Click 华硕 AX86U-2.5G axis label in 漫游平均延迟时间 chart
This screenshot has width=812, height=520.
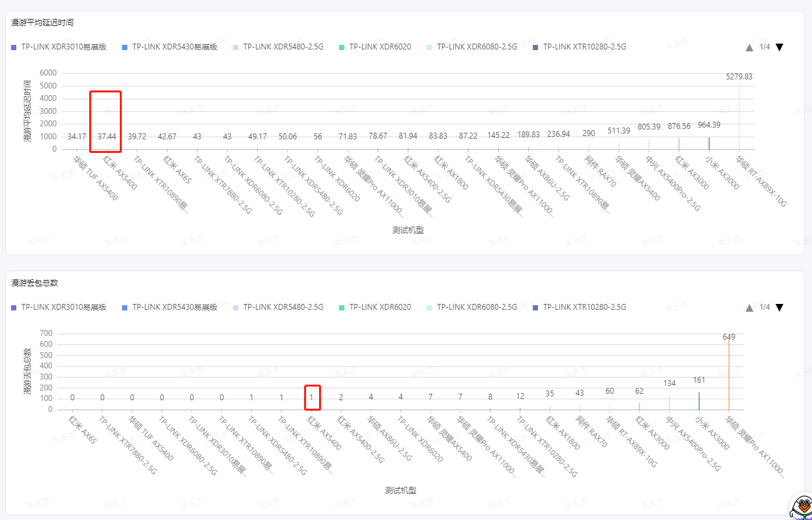(x=548, y=178)
